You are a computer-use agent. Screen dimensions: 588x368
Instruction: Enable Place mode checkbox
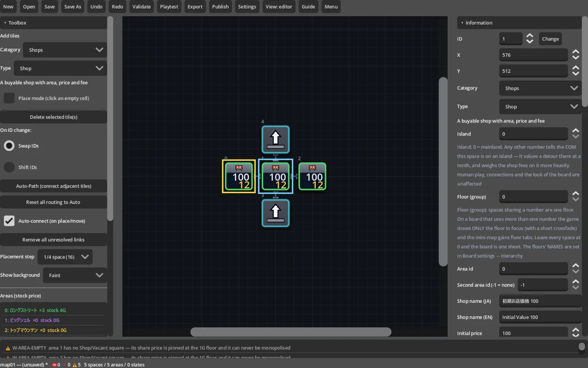point(9,98)
